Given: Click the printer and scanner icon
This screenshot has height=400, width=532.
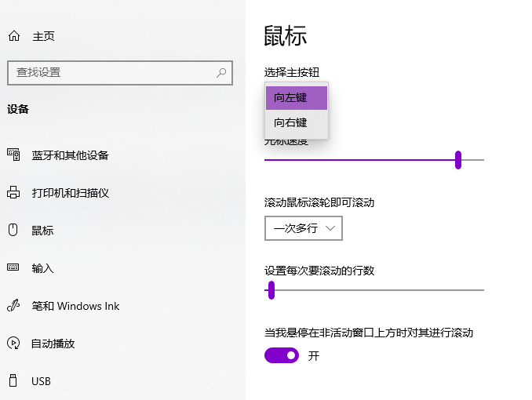Looking at the screenshot, I should [13, 192].
